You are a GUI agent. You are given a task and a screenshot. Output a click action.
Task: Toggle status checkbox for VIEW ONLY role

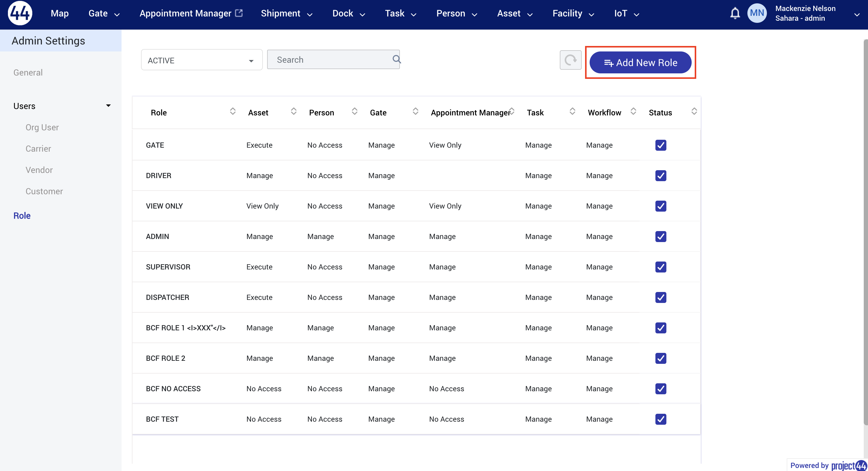660,206
